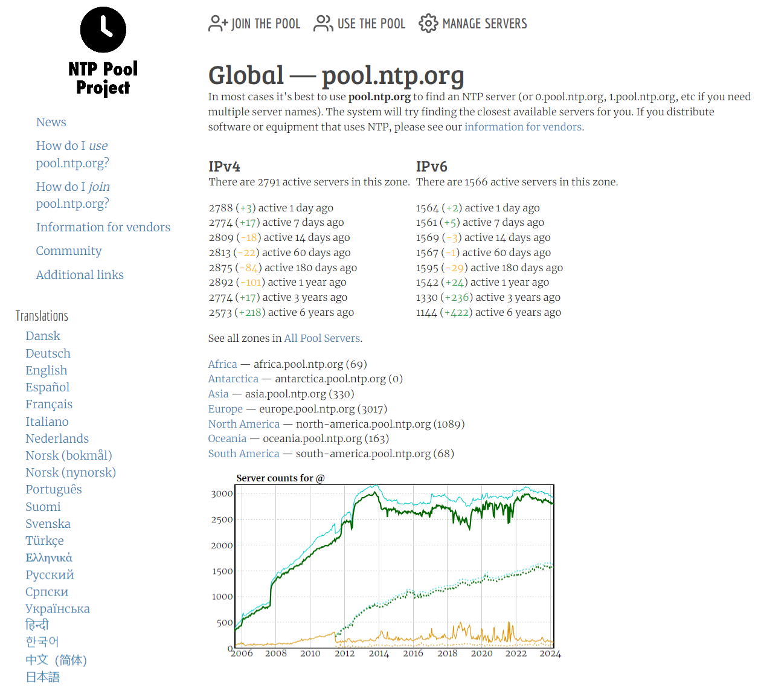Switch language to Svenska
The width and height of the screenshot is (761, 700).
[x=48, y=524]
